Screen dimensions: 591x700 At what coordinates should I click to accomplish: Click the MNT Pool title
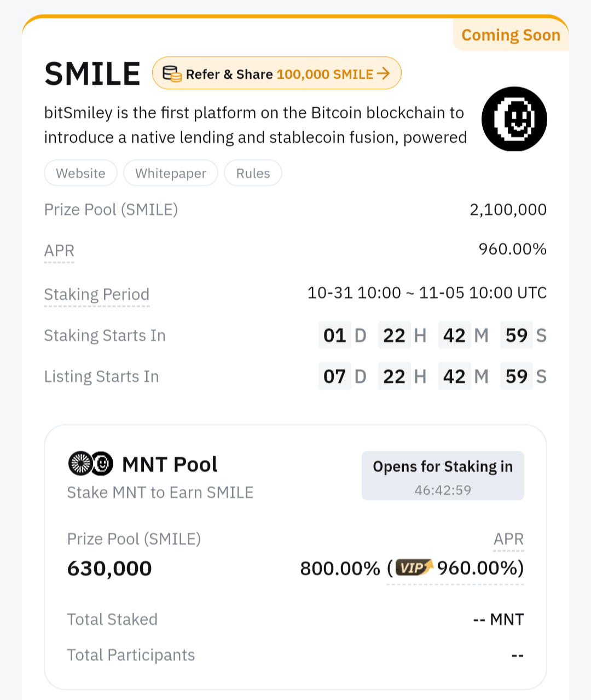coord(170,464)
